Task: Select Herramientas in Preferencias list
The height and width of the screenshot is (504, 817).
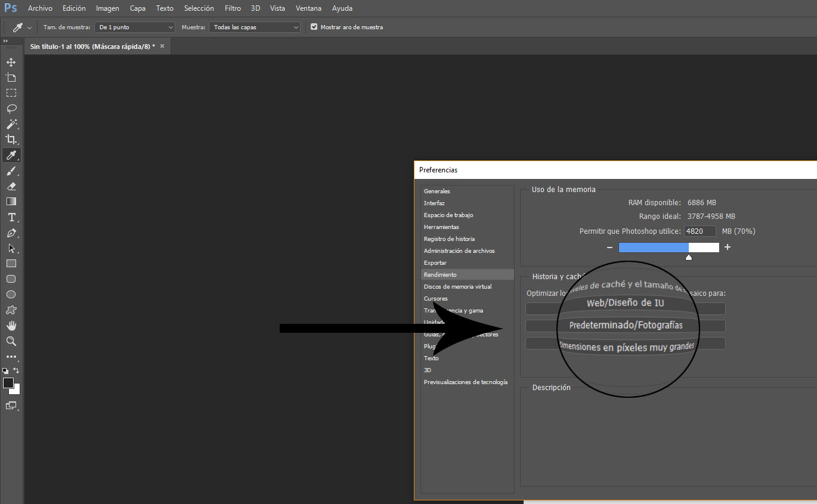Action: tap(468, 227)
